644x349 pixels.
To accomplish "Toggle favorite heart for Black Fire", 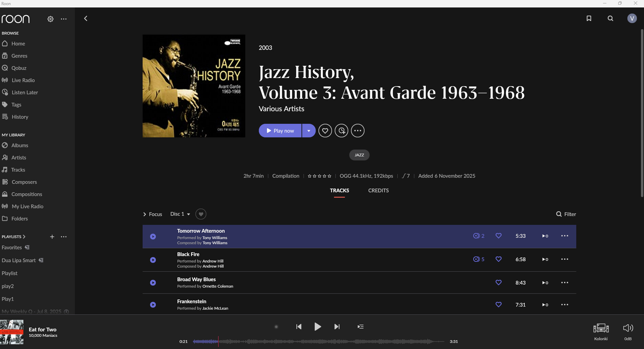I will (x=498, y=259).
